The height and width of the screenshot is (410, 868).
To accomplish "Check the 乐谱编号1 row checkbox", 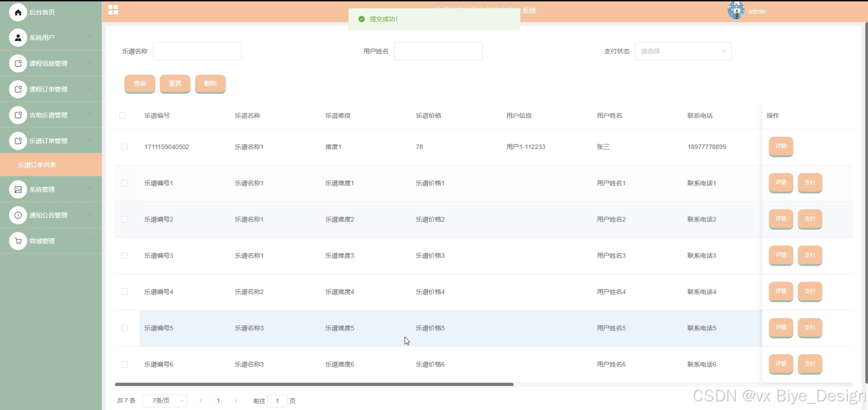I will [124, 183].
